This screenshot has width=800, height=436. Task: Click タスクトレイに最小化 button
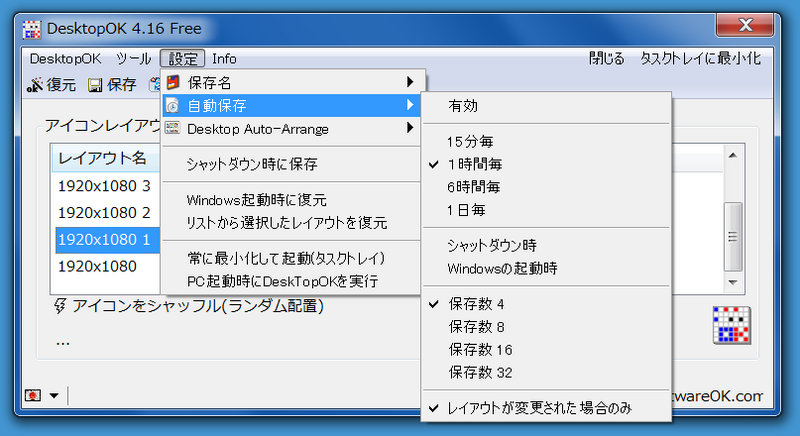click(x=700, y=59)
